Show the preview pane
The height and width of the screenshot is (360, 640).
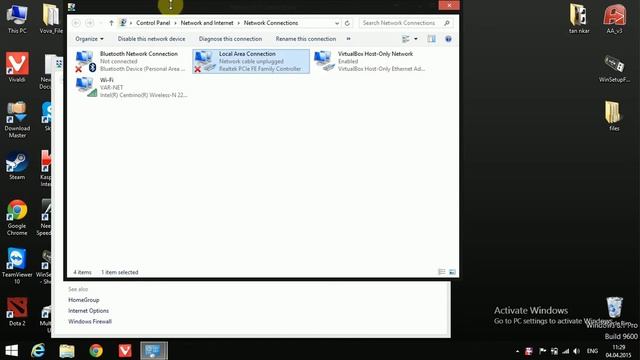tap(431, 39)
